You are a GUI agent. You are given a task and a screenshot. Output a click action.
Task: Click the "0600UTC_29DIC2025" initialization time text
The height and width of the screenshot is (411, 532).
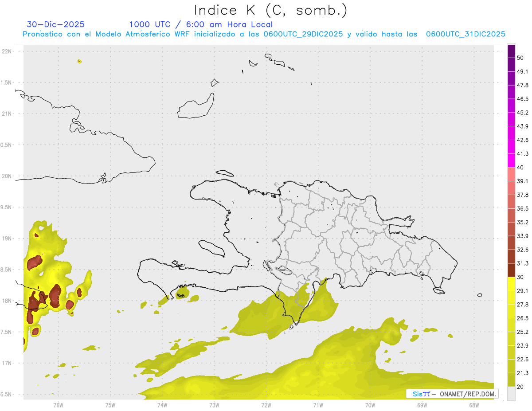(x=303, y=34)
